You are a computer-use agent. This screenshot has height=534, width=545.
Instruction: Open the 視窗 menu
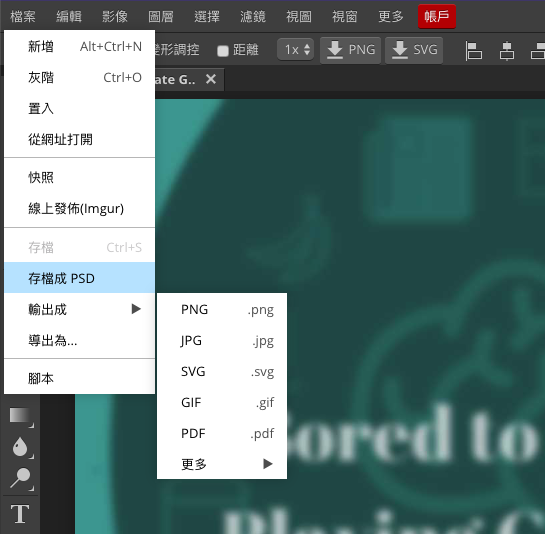pos(344,16)
